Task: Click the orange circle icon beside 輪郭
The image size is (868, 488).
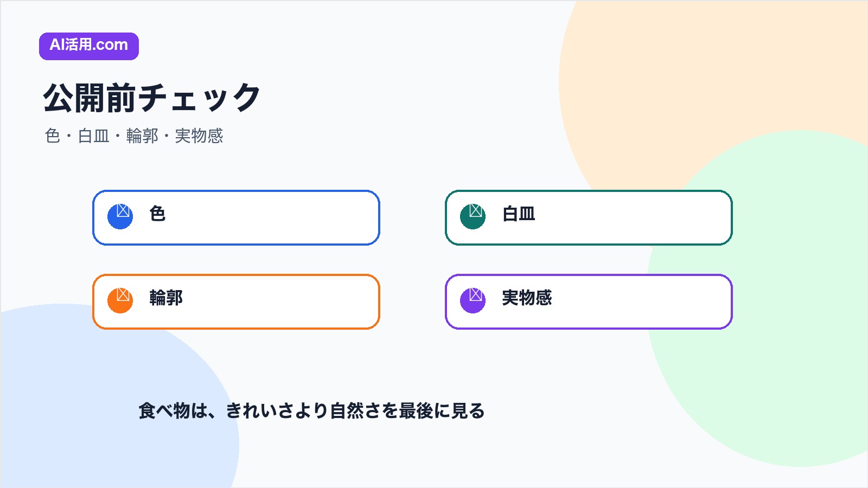Action: [120, 300]
